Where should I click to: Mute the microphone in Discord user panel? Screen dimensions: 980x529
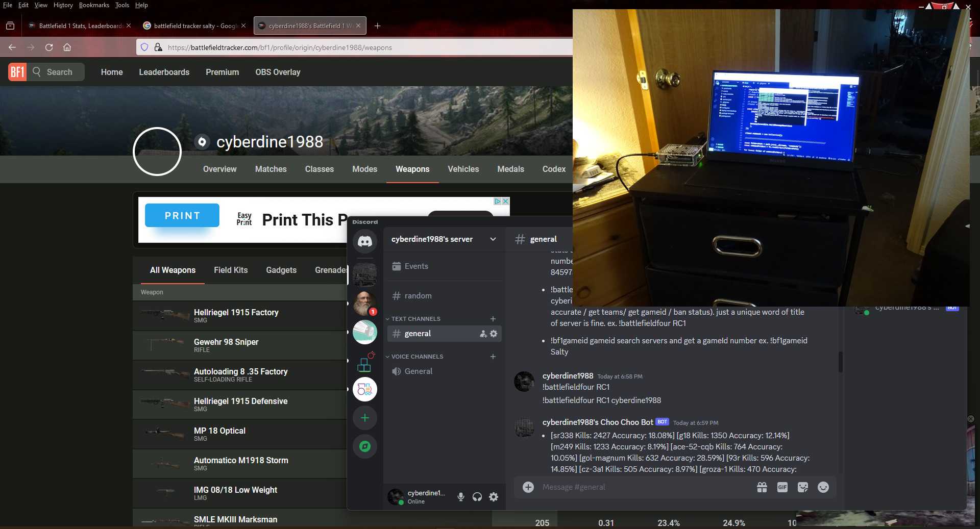point(460,497)
